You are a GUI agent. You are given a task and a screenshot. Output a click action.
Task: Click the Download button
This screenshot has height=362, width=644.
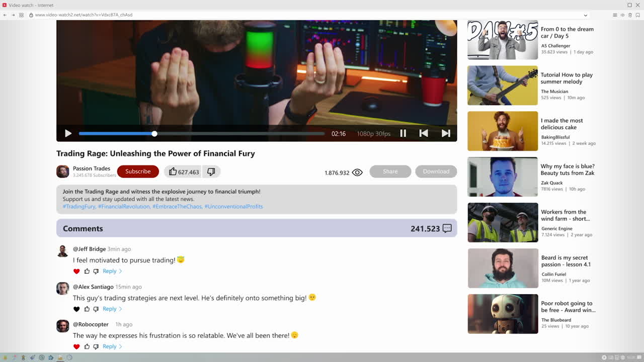(436, 171)
